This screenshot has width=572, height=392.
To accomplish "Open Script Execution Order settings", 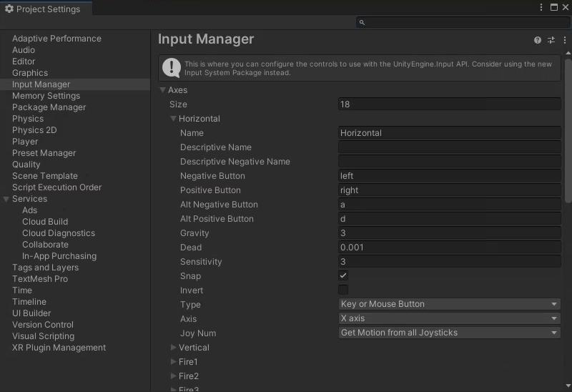I will point(56,187).
